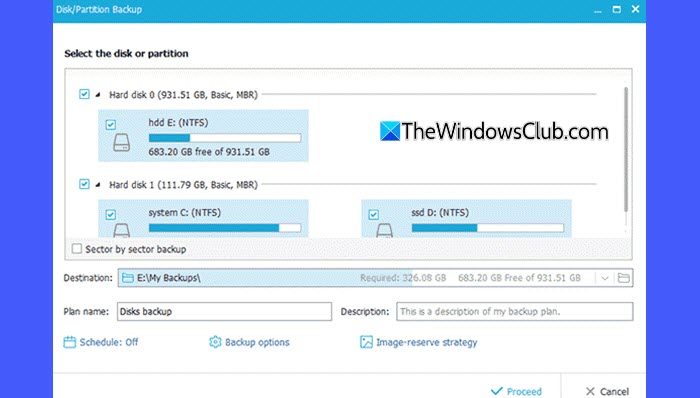
Task: Uncheck the system C: partition checkbox
Action: pyautogui.click(x=111, y=215)
